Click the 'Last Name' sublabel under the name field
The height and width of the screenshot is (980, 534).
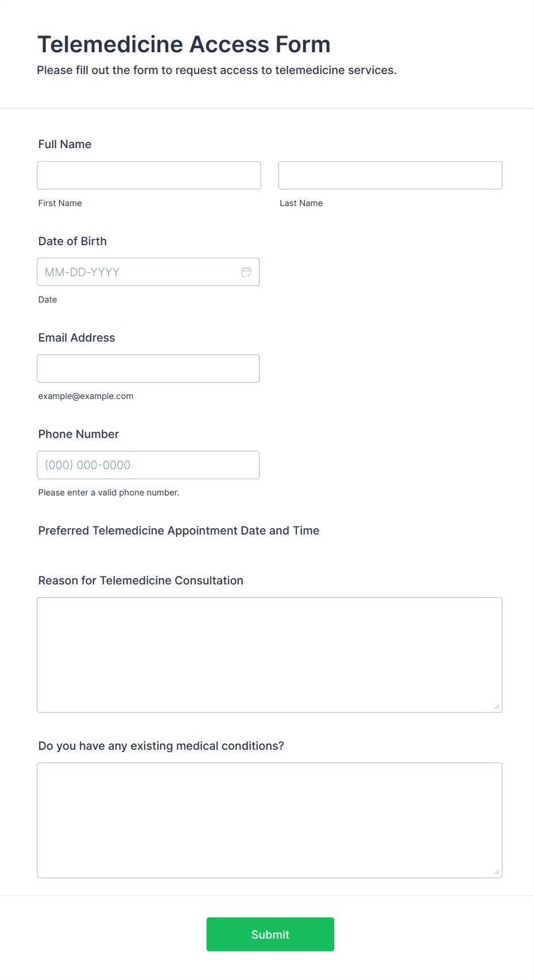301,203
